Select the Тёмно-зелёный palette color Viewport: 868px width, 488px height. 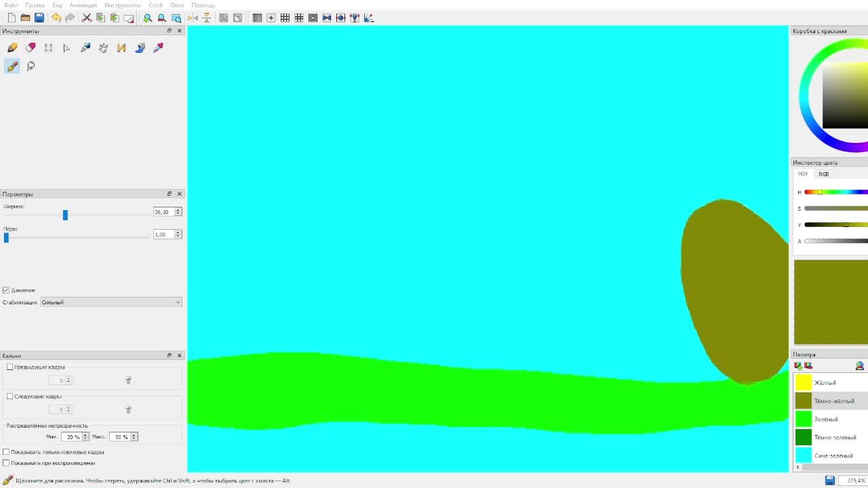point(831,437)
